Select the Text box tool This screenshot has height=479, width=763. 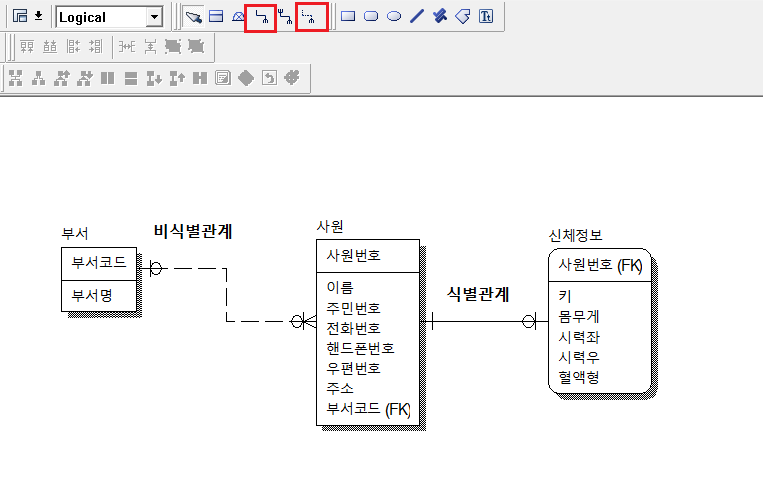tap(486, 17)
